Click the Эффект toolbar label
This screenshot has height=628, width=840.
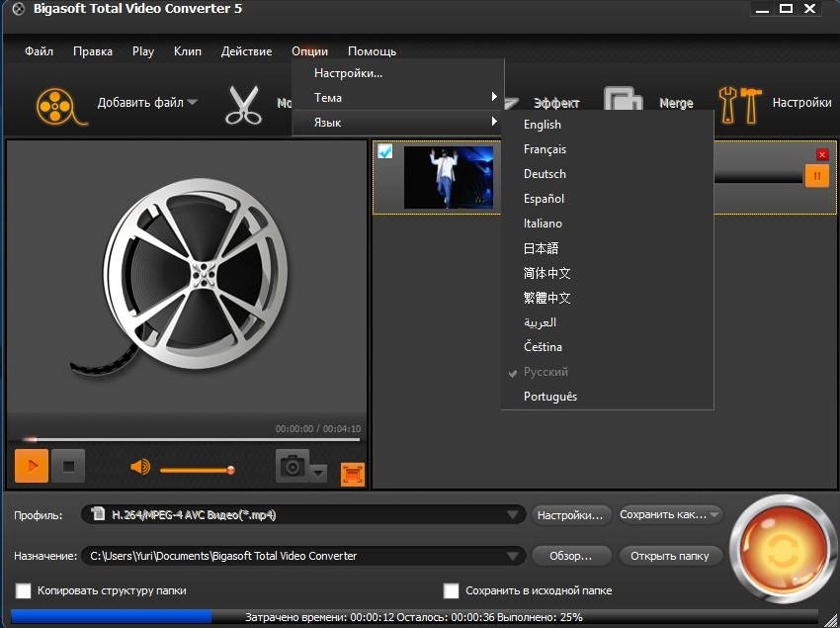click(x=556, y=103)
